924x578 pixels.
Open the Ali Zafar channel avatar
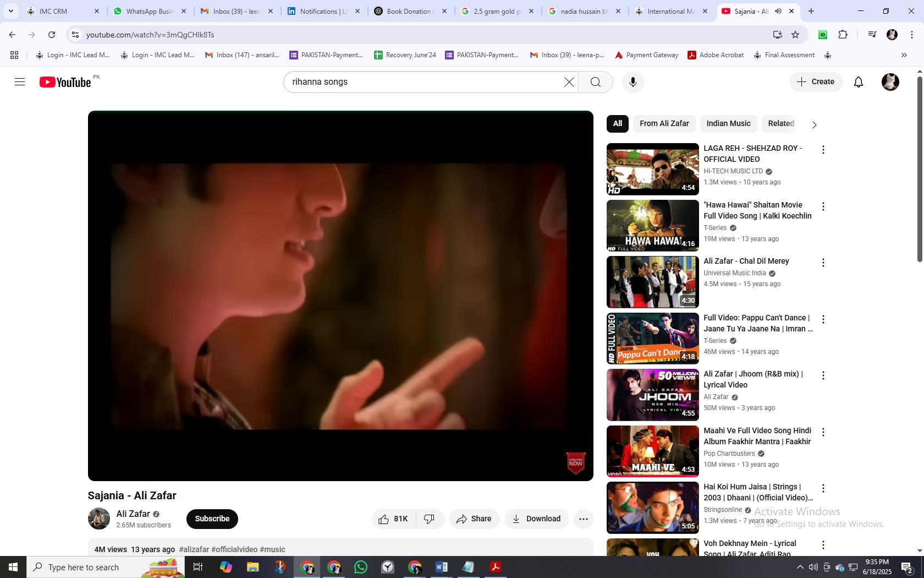pos(99,519)
